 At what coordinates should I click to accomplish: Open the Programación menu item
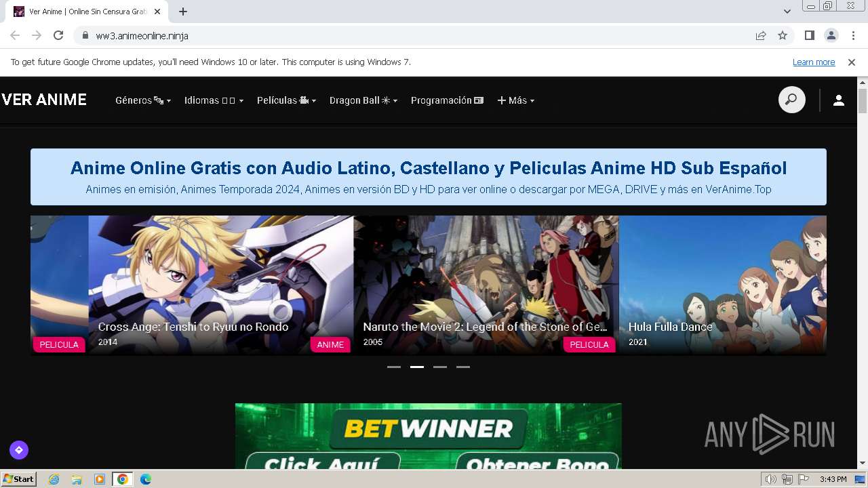pyautogui.click(x=447, y=100)
